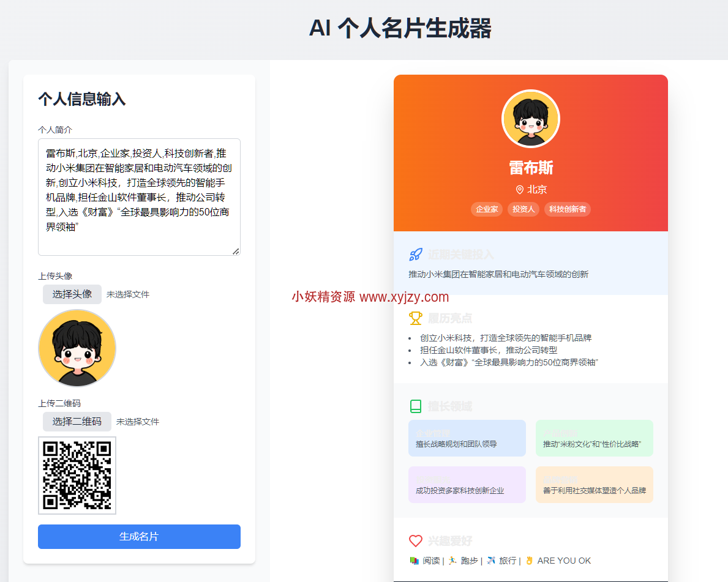Click the green book icon beside 擅长领域
The height and width of the screenshot is (582, 728).
tap(416, 406)
